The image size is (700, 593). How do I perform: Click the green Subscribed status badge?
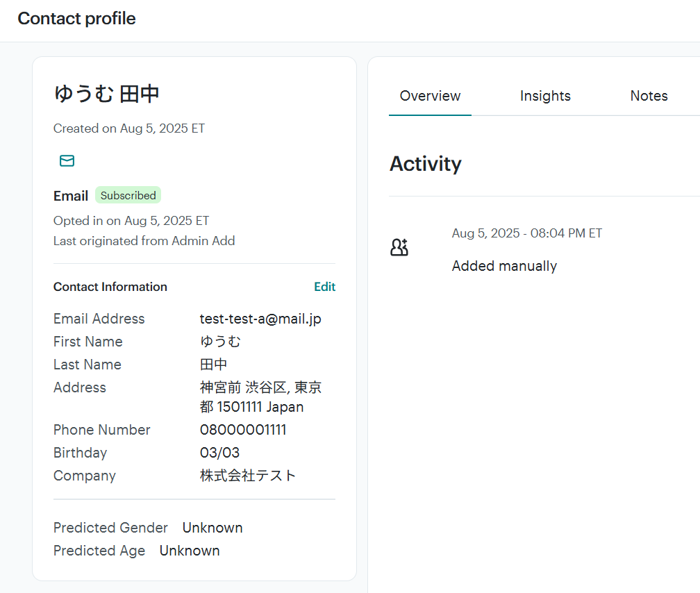pyautogui.click(x=128, y=196)
